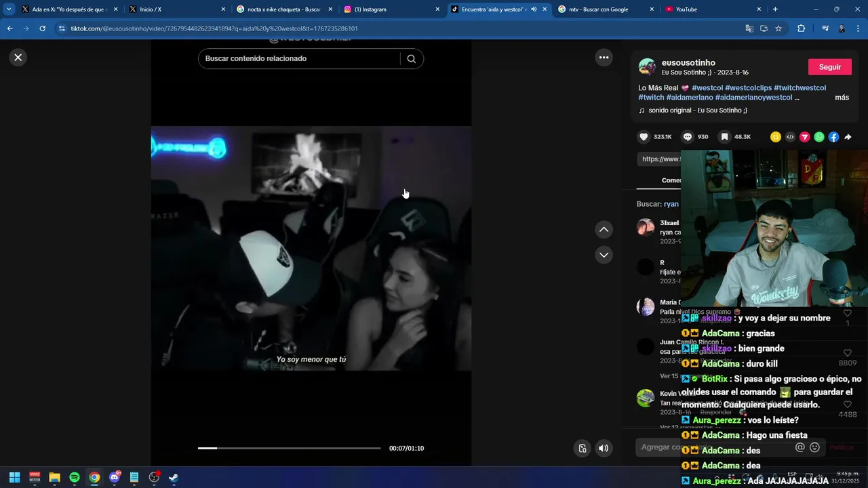Mute the video with speaker icon
The height and width of the screenshot is (488, 868).
[603, 448]
